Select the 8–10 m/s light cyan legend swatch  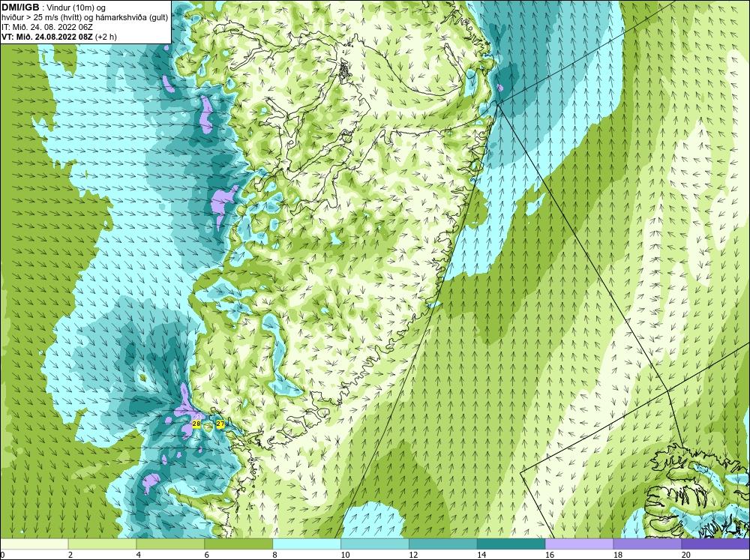click(307, 544)
